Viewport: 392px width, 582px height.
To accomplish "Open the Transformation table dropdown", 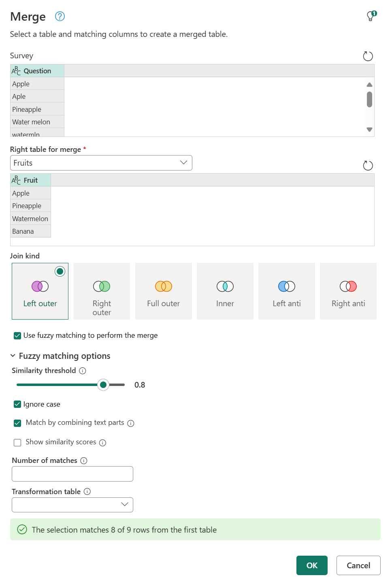I will coord(124,505).
